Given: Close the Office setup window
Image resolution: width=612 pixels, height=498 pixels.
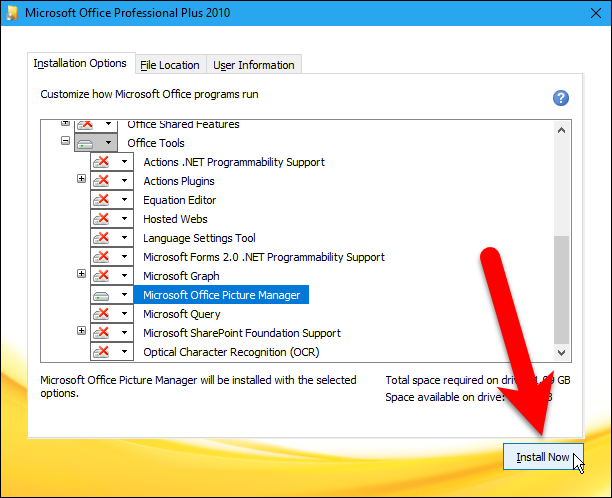Looking at the screenshot, I should point(596,13).
